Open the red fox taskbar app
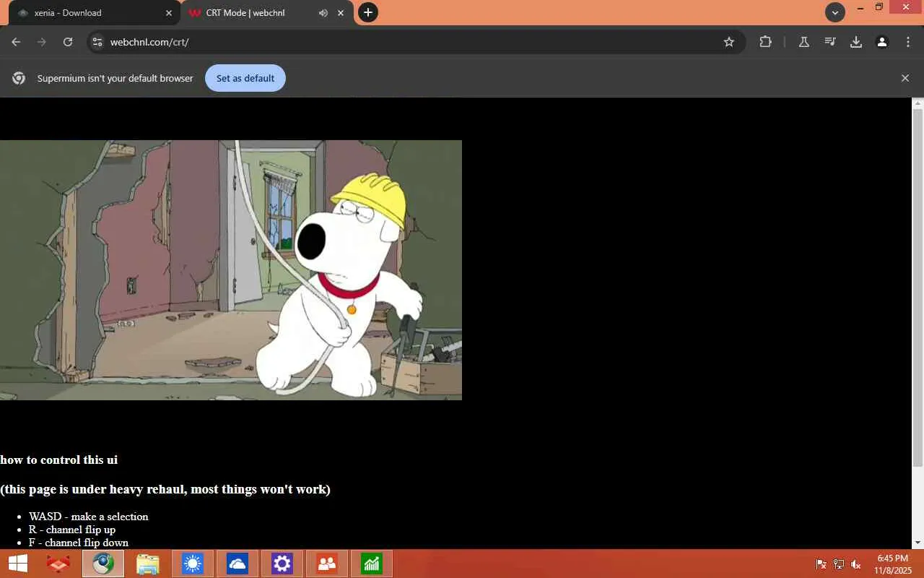 (x=58, y=564)
